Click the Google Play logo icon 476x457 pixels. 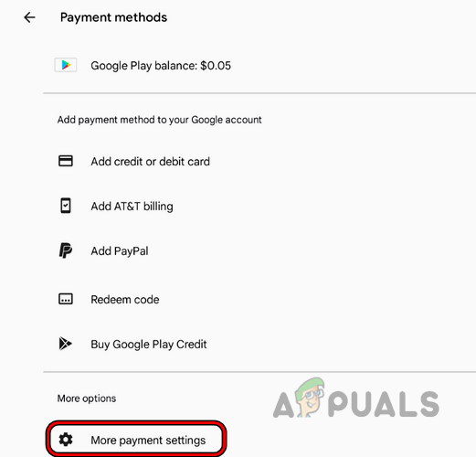pyautogui.click(x=66, y=65)
